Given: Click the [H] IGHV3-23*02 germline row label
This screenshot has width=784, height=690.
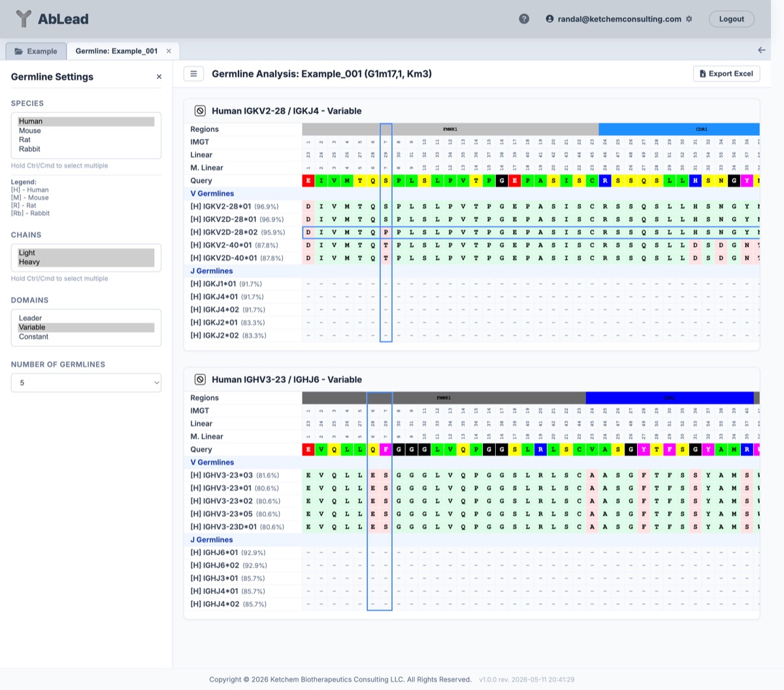Looking at the screenshot, I should click(235, 501).
